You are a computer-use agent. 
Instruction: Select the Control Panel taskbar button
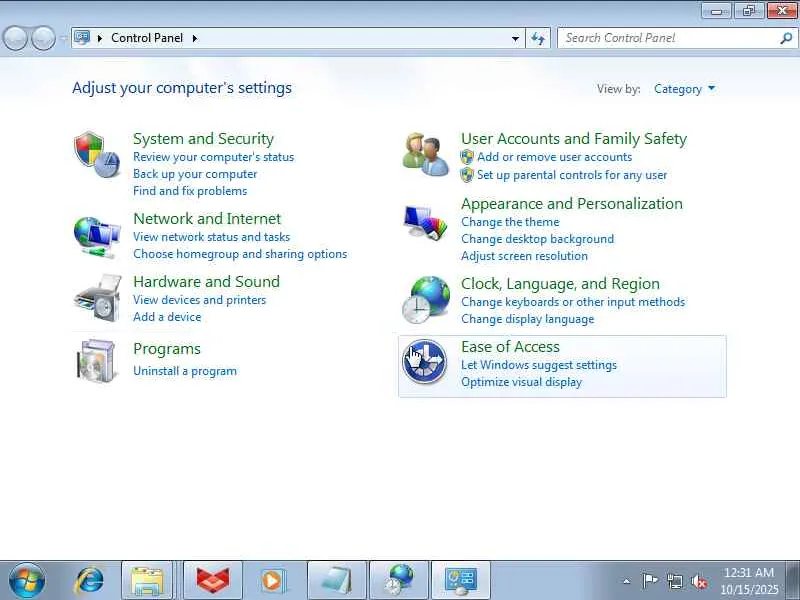tap(461, 581)
